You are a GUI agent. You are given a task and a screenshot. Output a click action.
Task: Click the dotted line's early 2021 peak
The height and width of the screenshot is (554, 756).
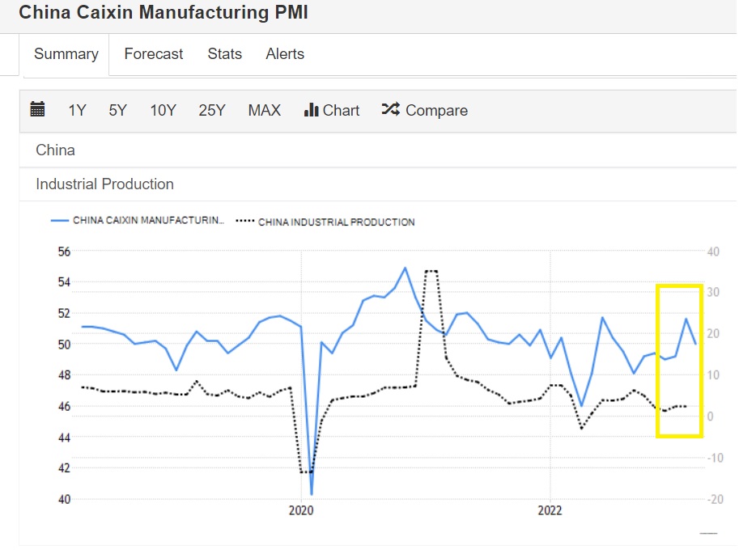(x=431, y=271)
